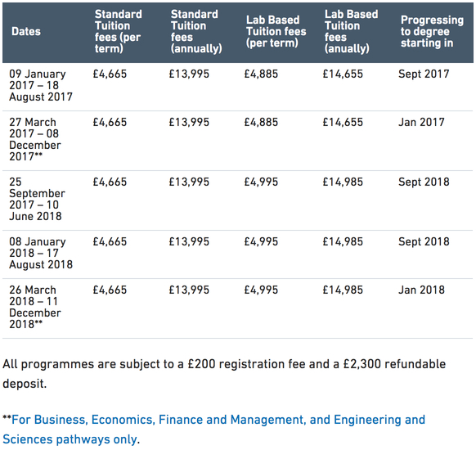Click the Sciences pathways only link text
This screenshot has width=476, height=450.
click(x=70, y=439)
